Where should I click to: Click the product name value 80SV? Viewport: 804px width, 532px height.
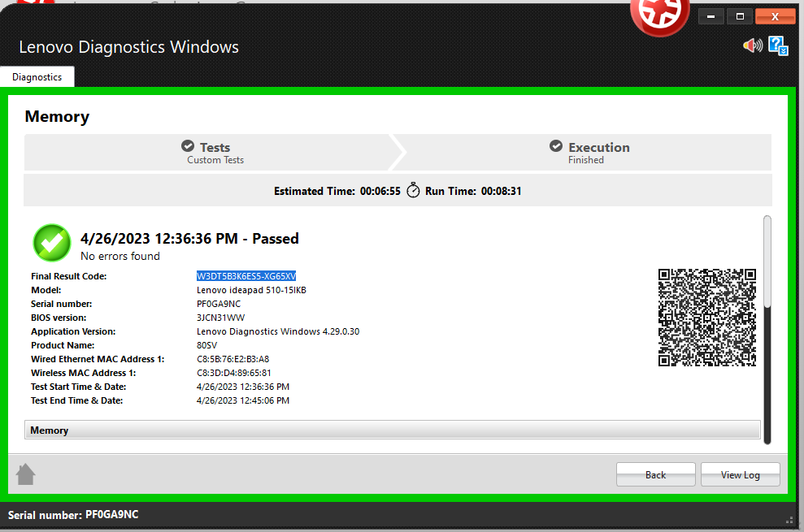pos(206,345)
